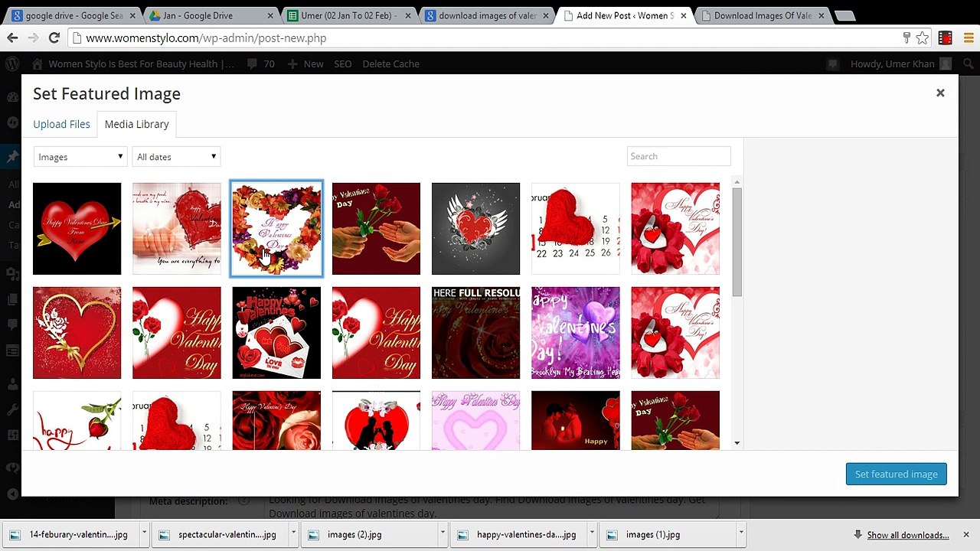Expand options arrow for 14-feburary-valentin download
980x551 pixels.
(x=143, y=534)
